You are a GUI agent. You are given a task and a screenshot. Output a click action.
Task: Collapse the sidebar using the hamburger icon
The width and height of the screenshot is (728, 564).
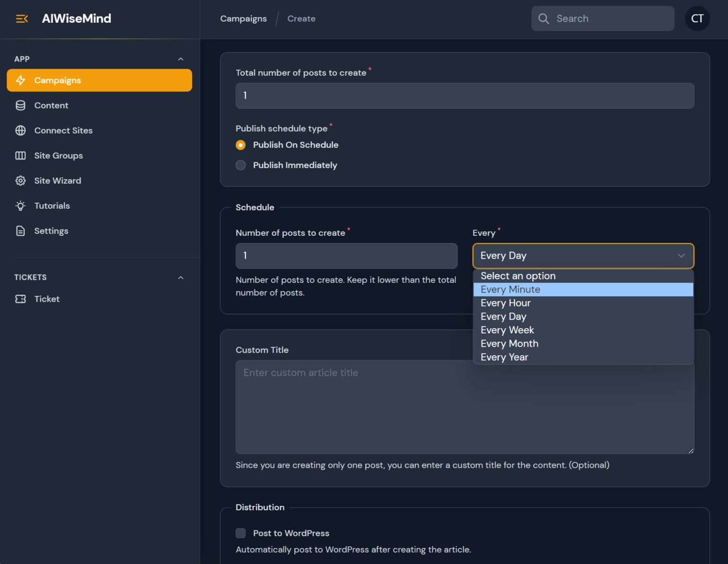22,18
